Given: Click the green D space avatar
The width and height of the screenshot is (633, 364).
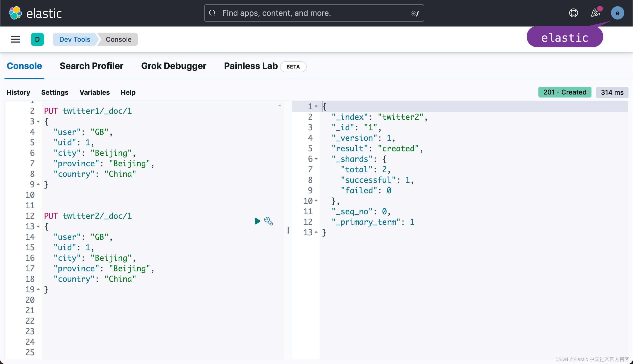Looking at the screenshot, I should 37,39.
